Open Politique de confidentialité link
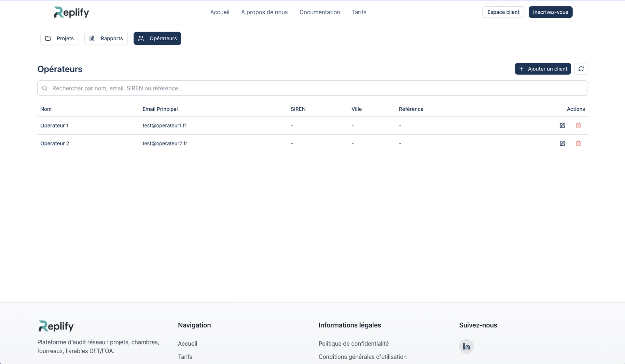The image size is (625, 364). 353,344
